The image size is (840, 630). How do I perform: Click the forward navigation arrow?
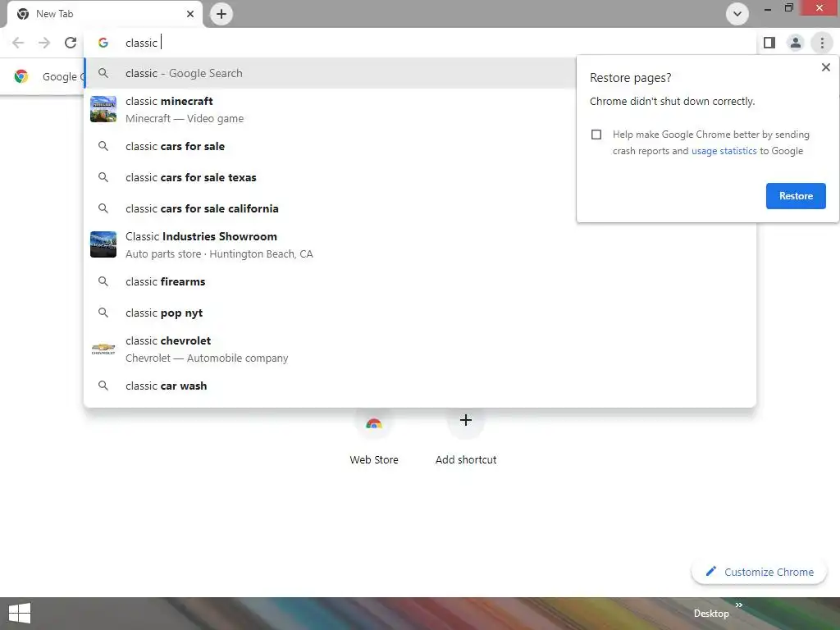pos(44,43)
